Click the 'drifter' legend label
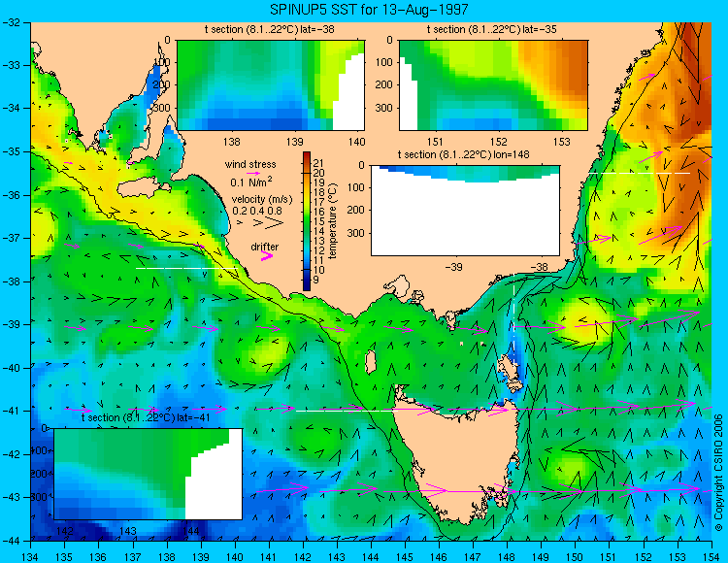This screenshot has height=563, width=728. point(265,247)
